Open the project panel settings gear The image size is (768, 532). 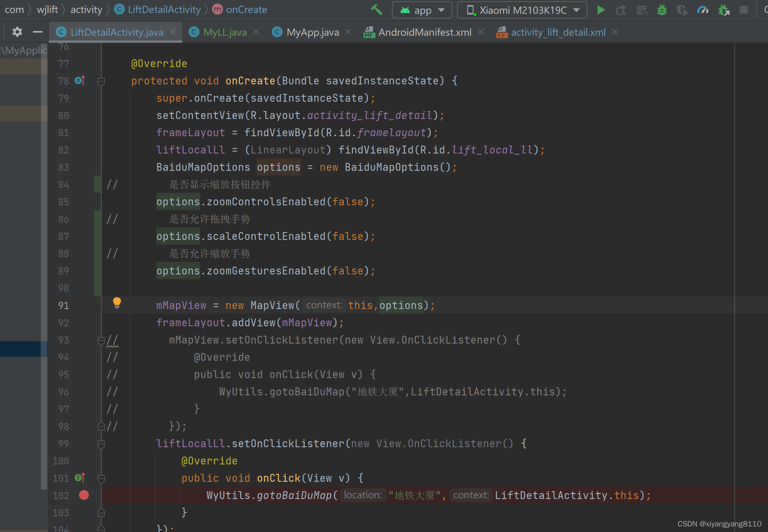17,32
